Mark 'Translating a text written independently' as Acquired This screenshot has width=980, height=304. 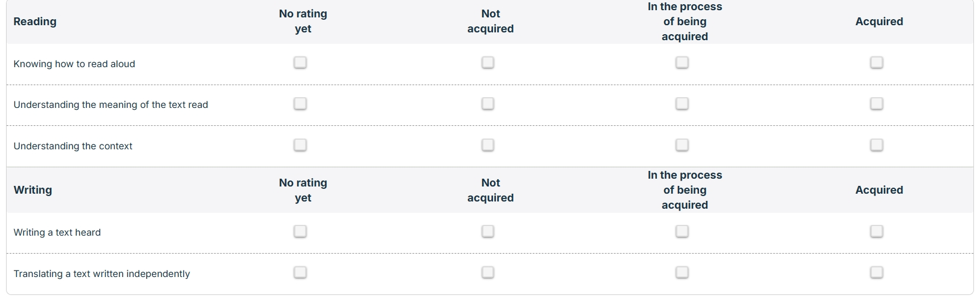(877, 273)
